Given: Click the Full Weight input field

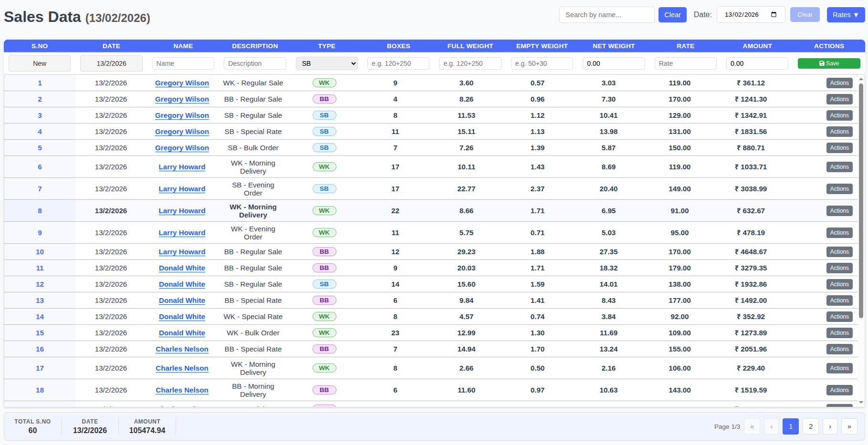Looking at the screenshot, I should (x=470, y=63).
